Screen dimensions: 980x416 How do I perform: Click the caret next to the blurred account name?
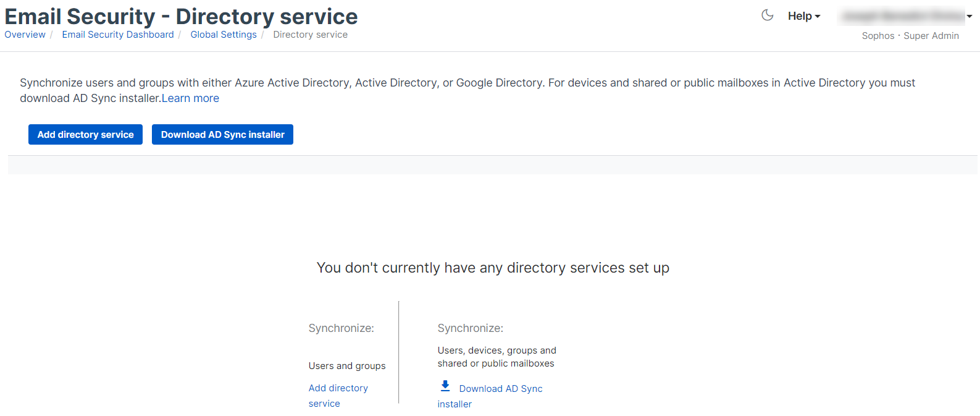tap(970, 17)
